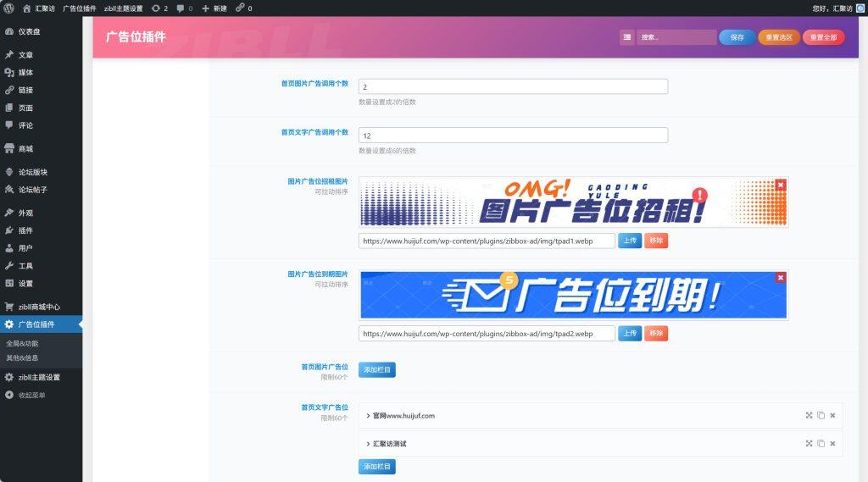Duplicate the 汇聚访测试 item
The height and width of the screenshot is (482, 868).
click(x=821, y=444)
